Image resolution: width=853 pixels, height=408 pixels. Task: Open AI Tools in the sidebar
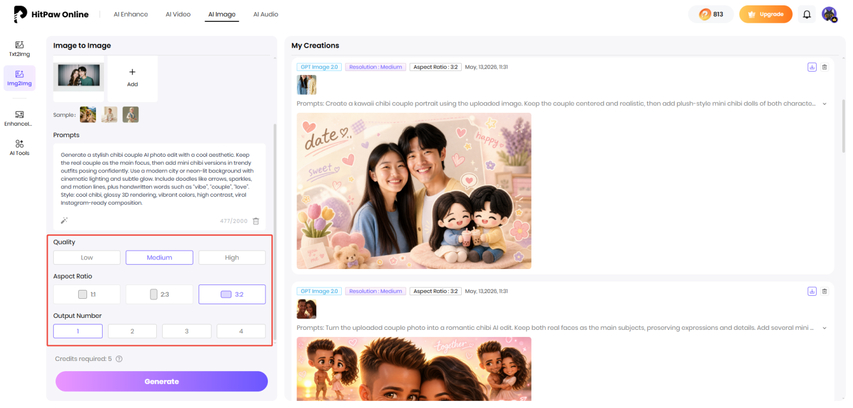(20, 147)
